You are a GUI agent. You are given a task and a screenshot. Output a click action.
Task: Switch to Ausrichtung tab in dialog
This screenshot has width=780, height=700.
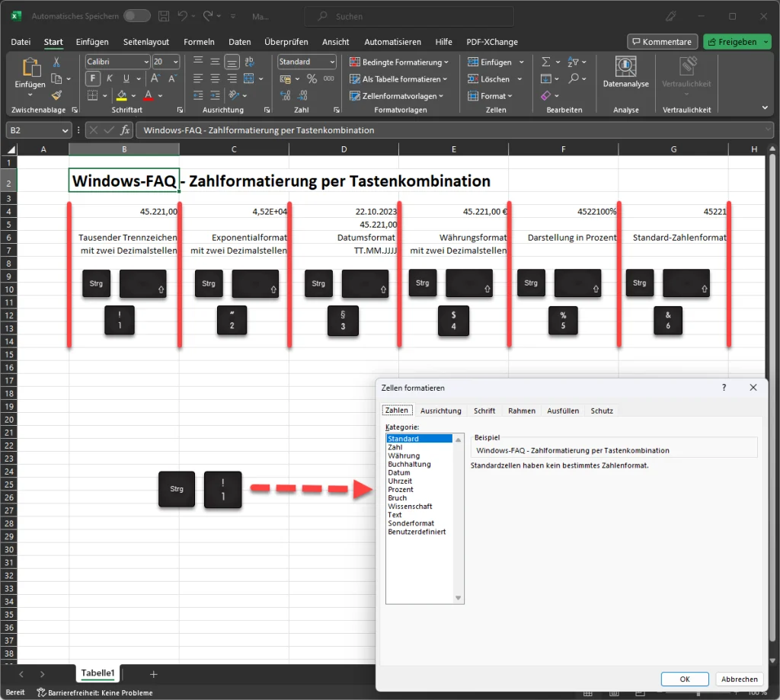click(441, 411)
